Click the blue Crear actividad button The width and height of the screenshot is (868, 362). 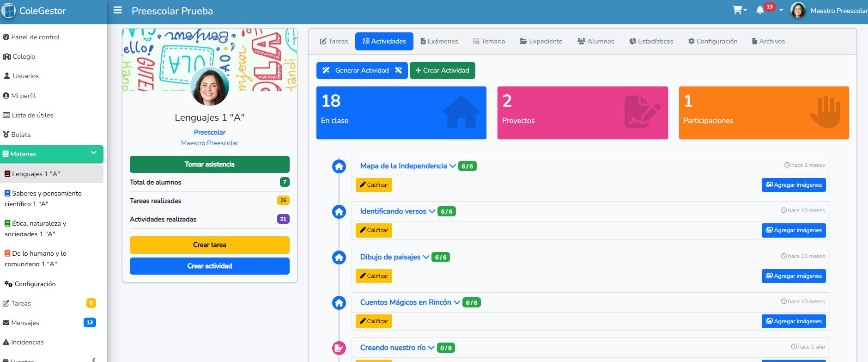(210, 266)
